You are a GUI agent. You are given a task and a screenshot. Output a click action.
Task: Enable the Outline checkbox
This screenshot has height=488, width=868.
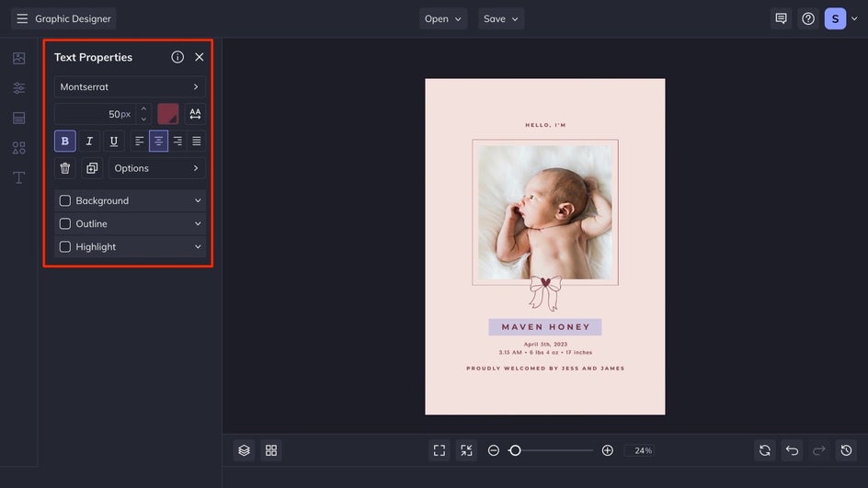coord(64,224)
